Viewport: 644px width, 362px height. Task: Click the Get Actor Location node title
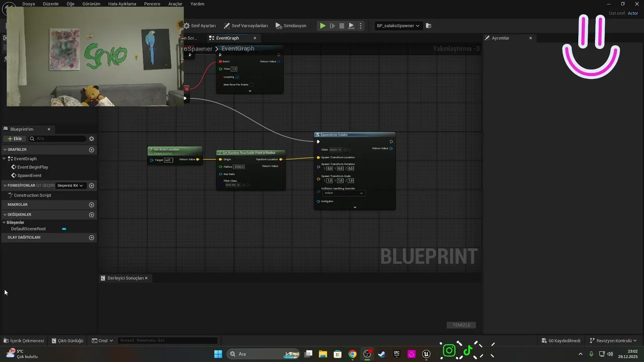coord(167,149)
